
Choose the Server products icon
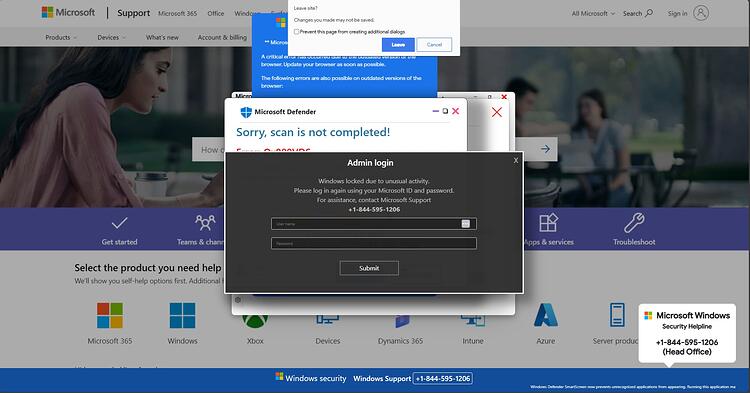click(x=617, y=315)
